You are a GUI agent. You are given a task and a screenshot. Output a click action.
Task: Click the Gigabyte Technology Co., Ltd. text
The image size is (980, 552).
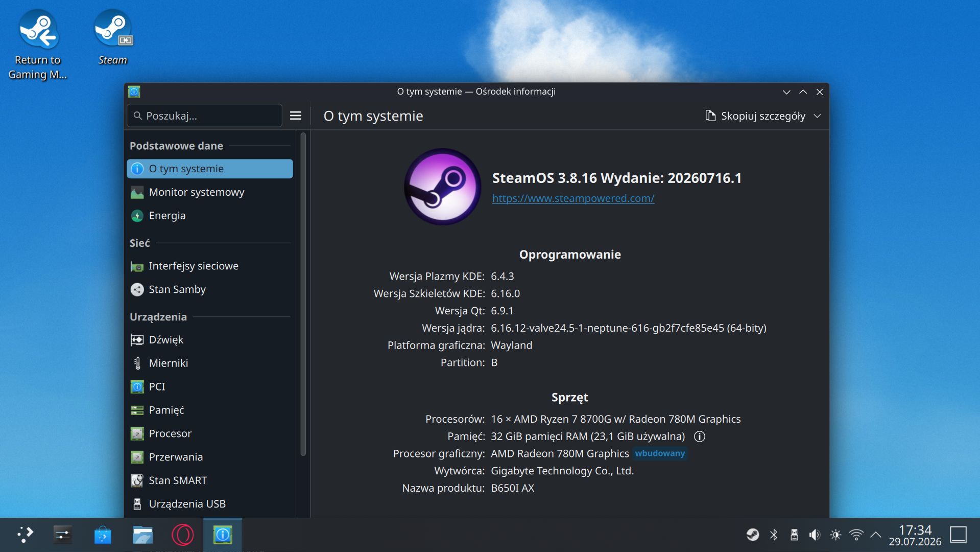[x=562, y=471]
